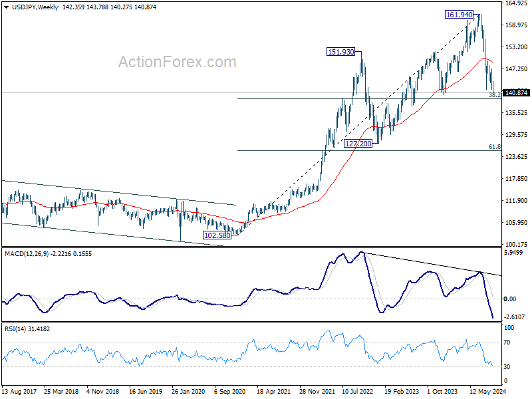
Task: Select the 123.625 price axis value
Action: click(x=517, y=156)
